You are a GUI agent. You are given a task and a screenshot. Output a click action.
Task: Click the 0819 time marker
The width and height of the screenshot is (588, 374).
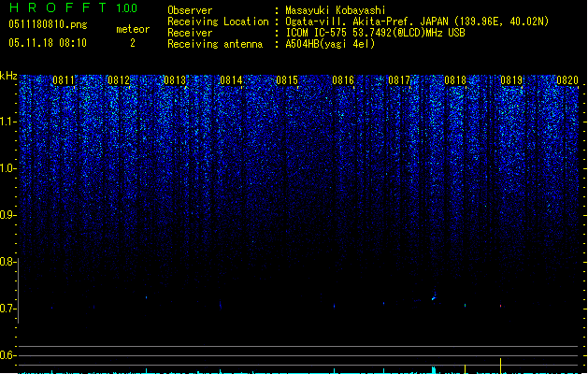pos(511,80)
